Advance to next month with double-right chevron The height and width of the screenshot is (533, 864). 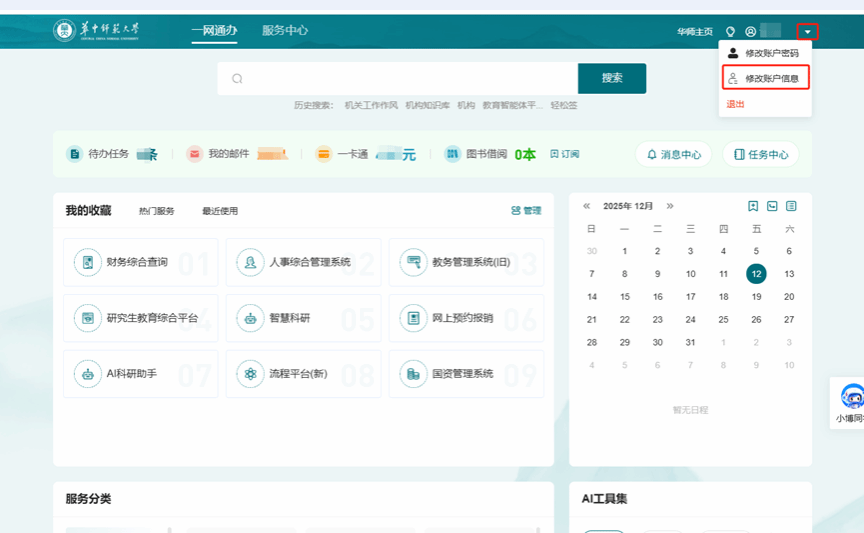point(670,206)
